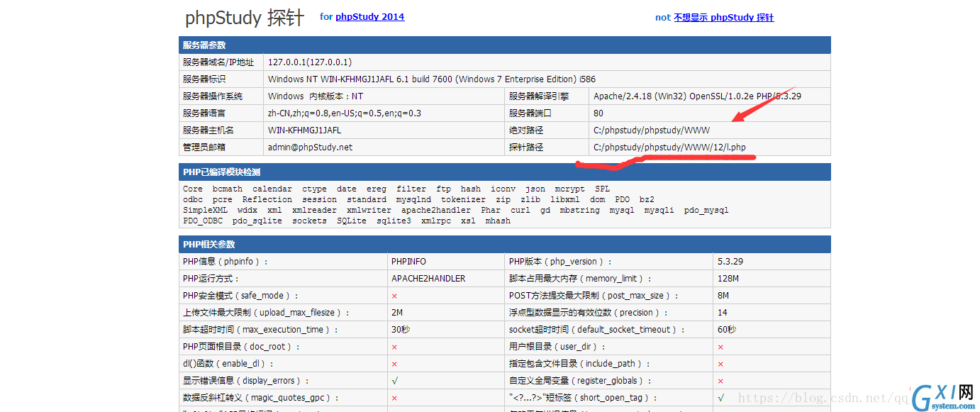Open the phpStudy 2014 link
This screenshot has height=412, width=980.
[369, 16]
